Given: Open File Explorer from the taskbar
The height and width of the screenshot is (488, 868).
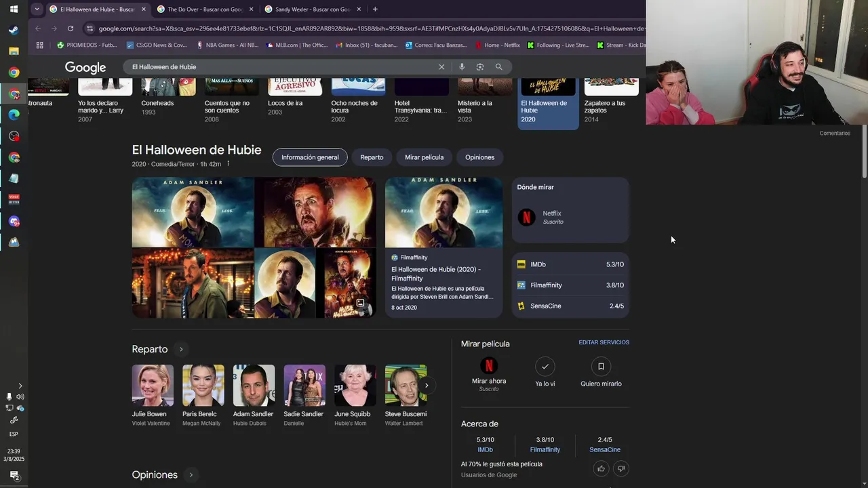Looking at the screenshot, I should (x=14, y=51).
